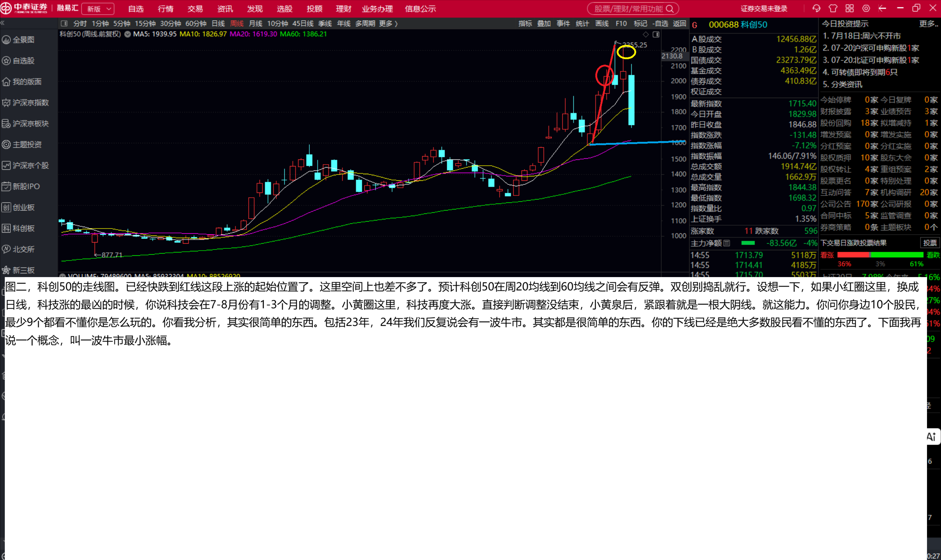Click the 看涨/看跌 vote result bar
This screenshot has width=941, height=560.
point(880,255)
